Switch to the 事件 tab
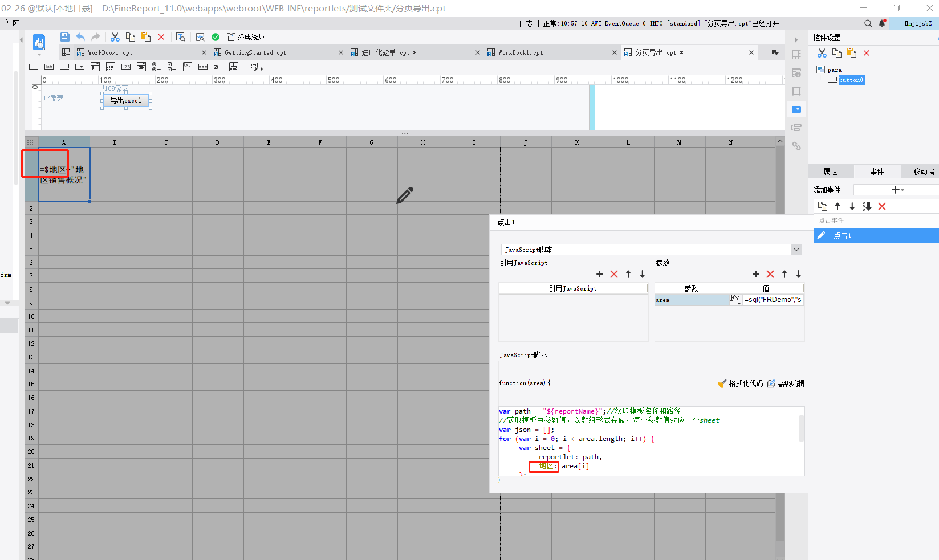 (877, 171)
